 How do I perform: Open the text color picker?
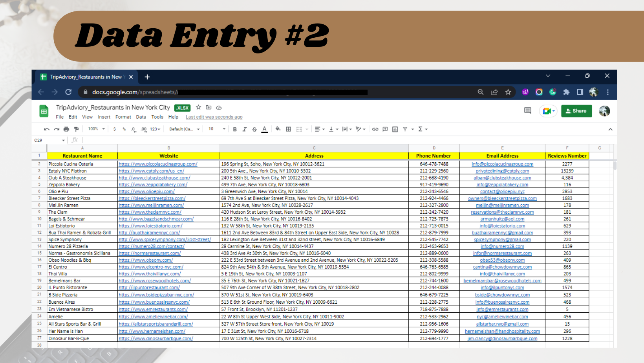[265, 129]
